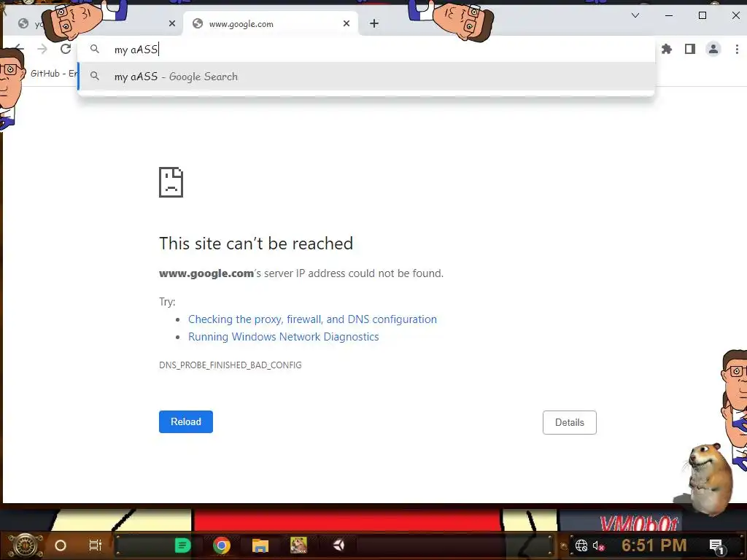This screenshot has height=560, width=747.
Task: Open Unity icon on the taskbar
Action: click(338, 545)
